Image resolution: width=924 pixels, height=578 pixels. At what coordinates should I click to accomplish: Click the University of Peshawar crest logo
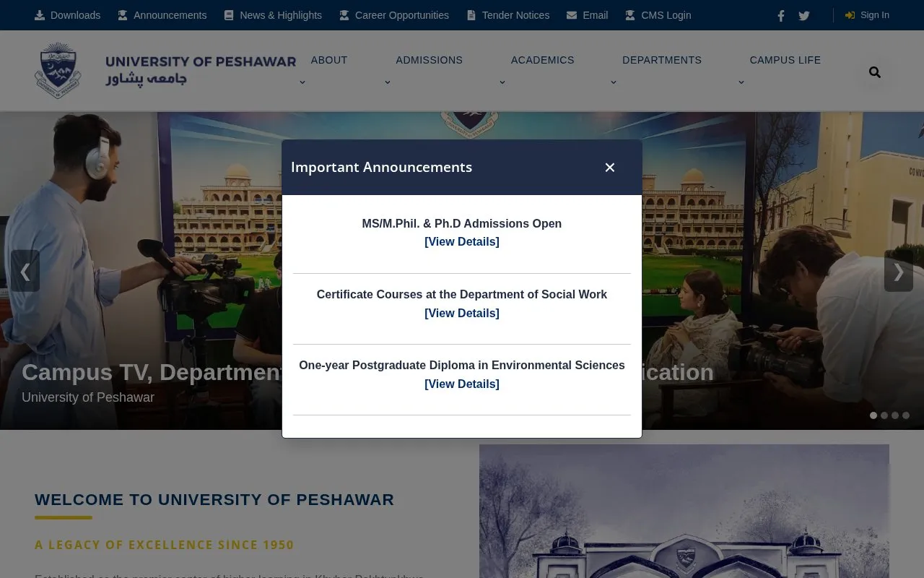pyautogui.click(x=58, y=70)
